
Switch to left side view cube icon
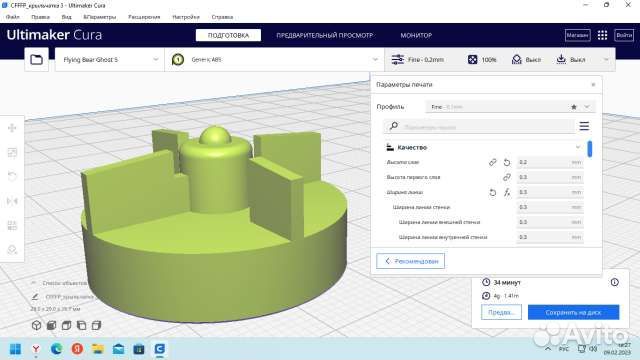point(81,325)
